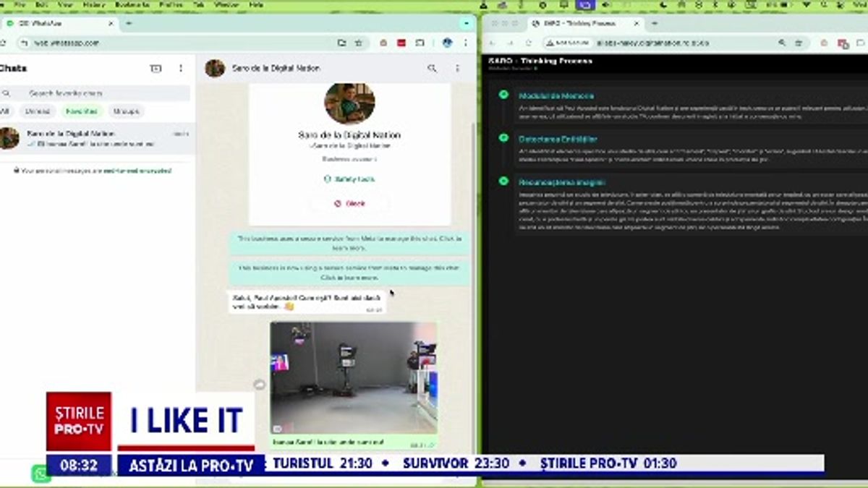Viewport: 868px width, 488px height.
Task: Click the red extension icon in the browser toolbar
Action: click(x=401, y=43)
